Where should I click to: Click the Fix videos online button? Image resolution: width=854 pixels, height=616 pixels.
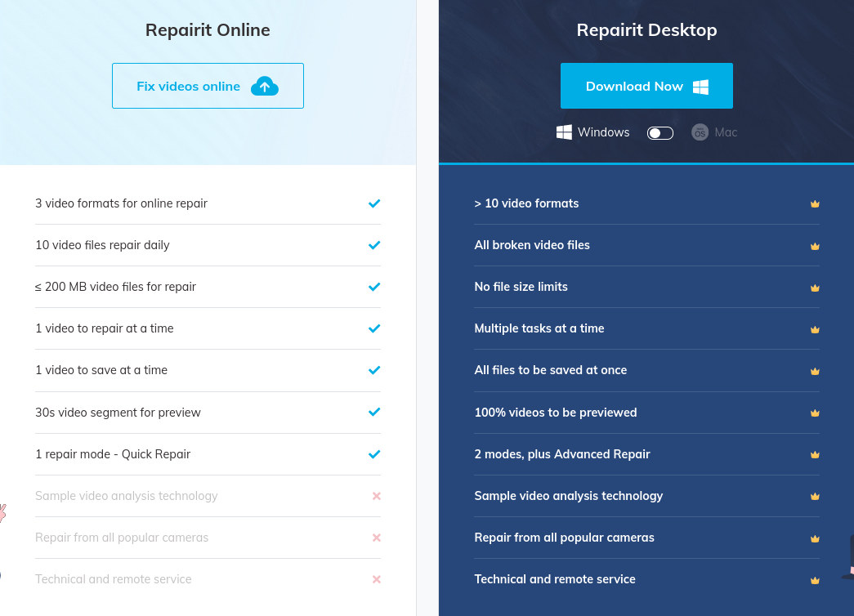208,86
